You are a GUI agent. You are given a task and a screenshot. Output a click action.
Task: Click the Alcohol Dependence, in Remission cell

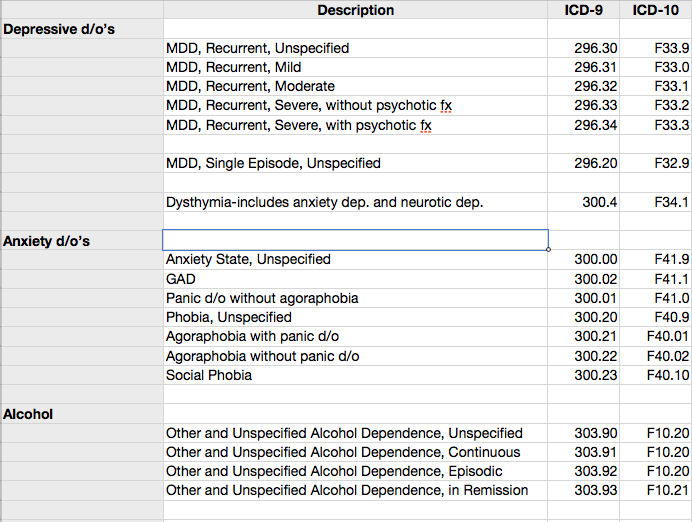pyautogui.click(x=347, y=490)
